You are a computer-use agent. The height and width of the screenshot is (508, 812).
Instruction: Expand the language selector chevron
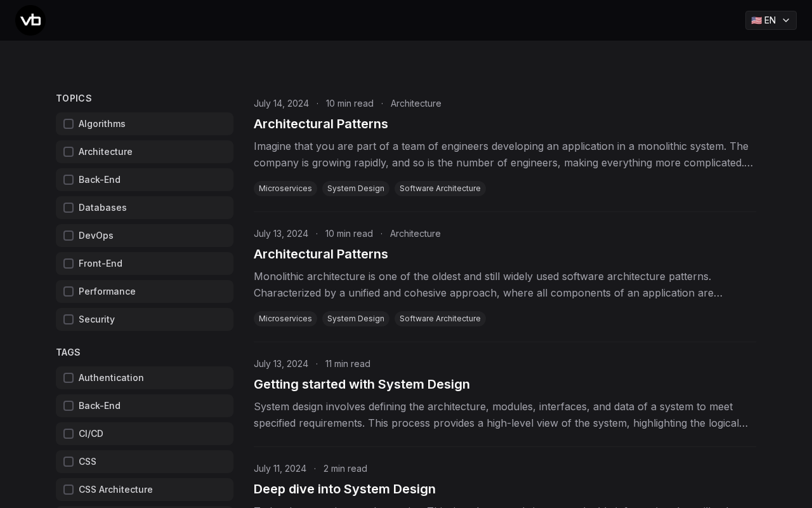[x=786, y=20]
